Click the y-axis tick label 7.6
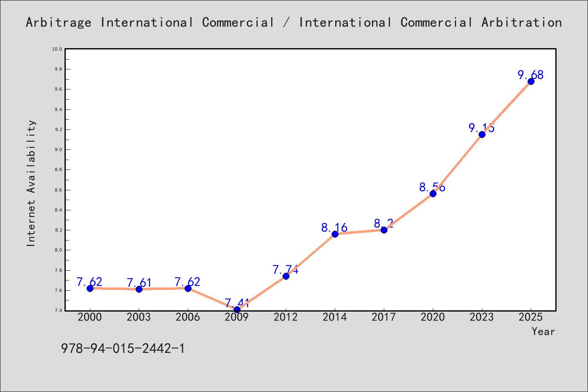Viewport: 588px width, 392px height. [x=58, y=290]
